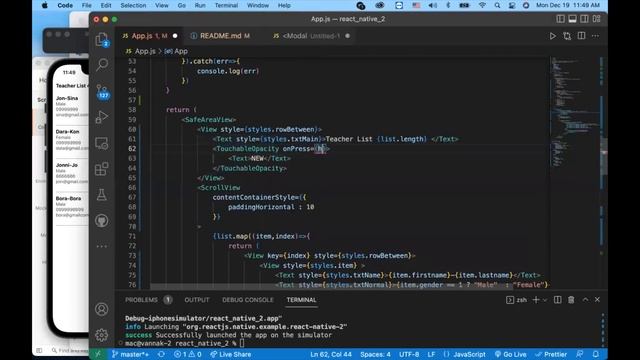Start Live Share from status bar
This screenshot has width=640, height=360.
point(231,354)
